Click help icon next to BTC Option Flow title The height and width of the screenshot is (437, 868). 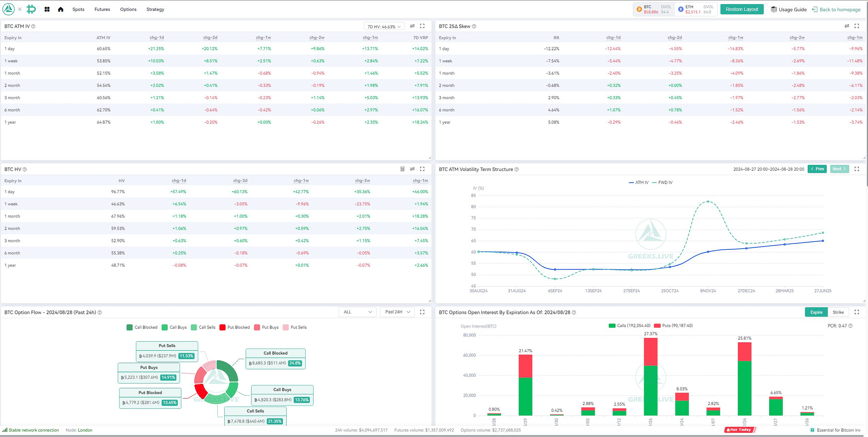click(100, 313)
